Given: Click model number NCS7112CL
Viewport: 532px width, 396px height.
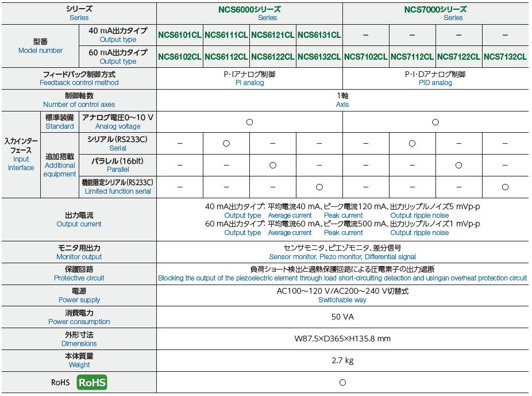Looking at the screenshot, I should pos(413,57).
